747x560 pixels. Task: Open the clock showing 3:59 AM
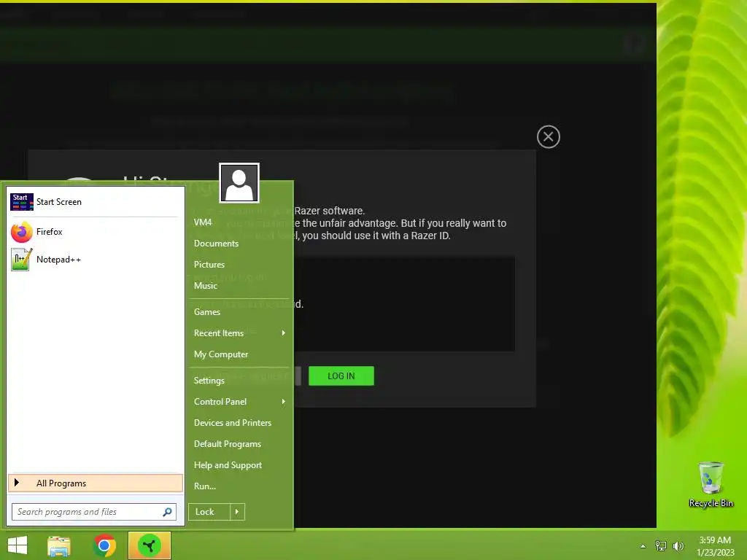(x=715, y=546)
